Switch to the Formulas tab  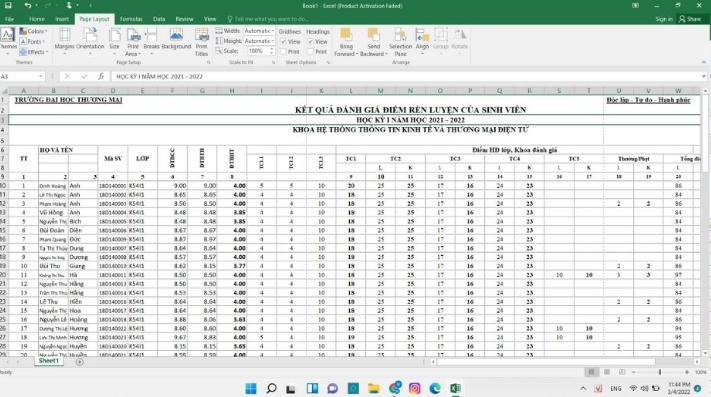pos(131,19)
